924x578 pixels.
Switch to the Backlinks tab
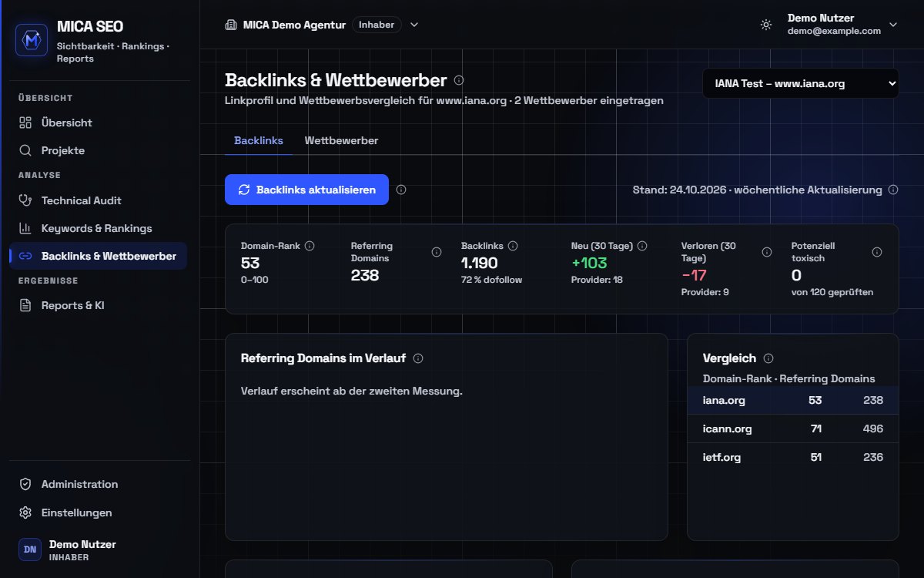259,140
